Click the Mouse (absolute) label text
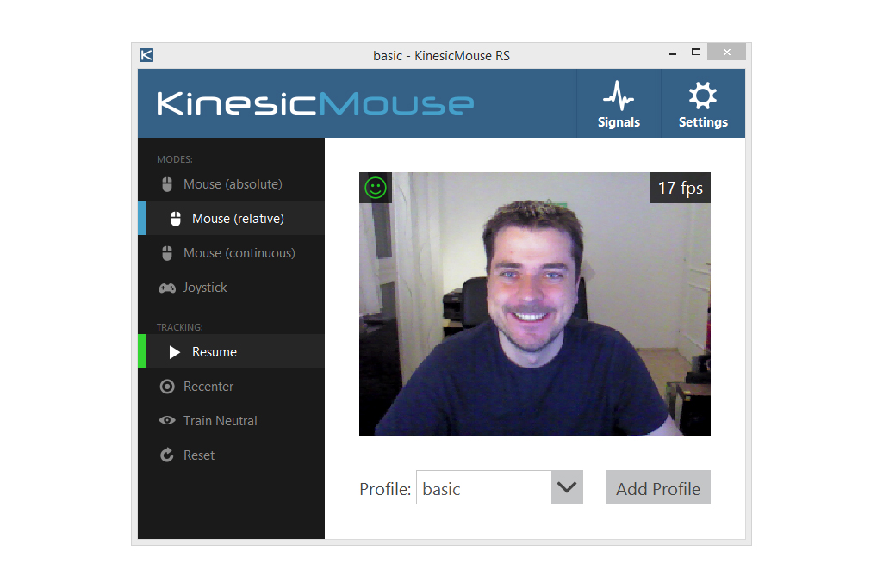 click(x=233, y=184)
